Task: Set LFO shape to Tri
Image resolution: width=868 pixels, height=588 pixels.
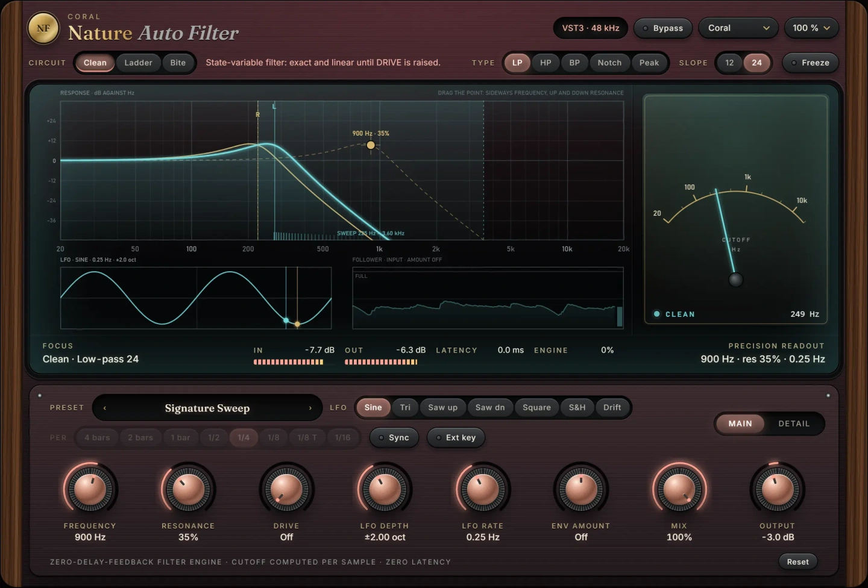Action: pos(405,407)
